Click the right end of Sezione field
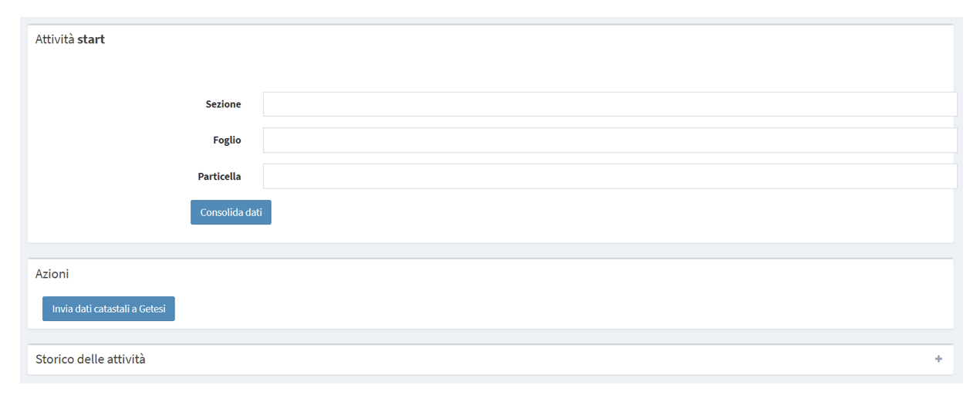This screenshot has height=409, width=980. [945, 104]
